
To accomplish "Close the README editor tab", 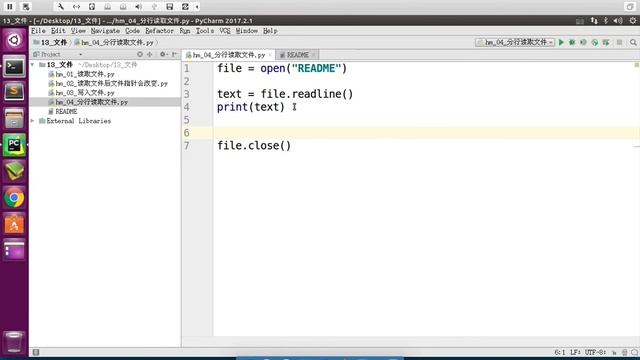I will coord(313,55).
